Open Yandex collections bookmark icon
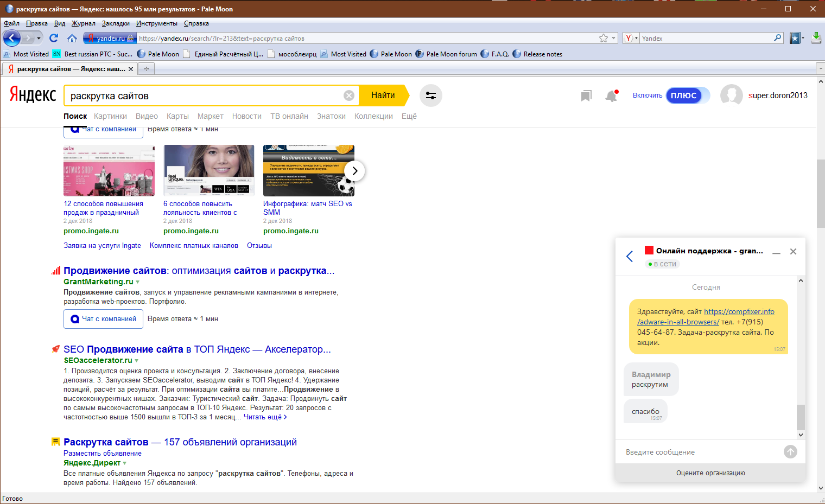 [x=586, y=96]
